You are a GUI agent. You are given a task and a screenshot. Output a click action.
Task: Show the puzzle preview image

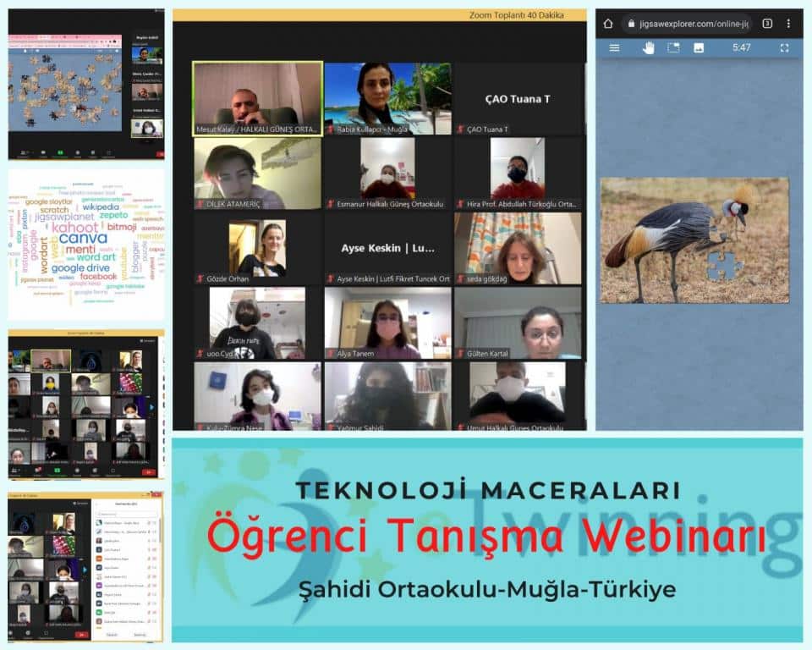point(699,48)
